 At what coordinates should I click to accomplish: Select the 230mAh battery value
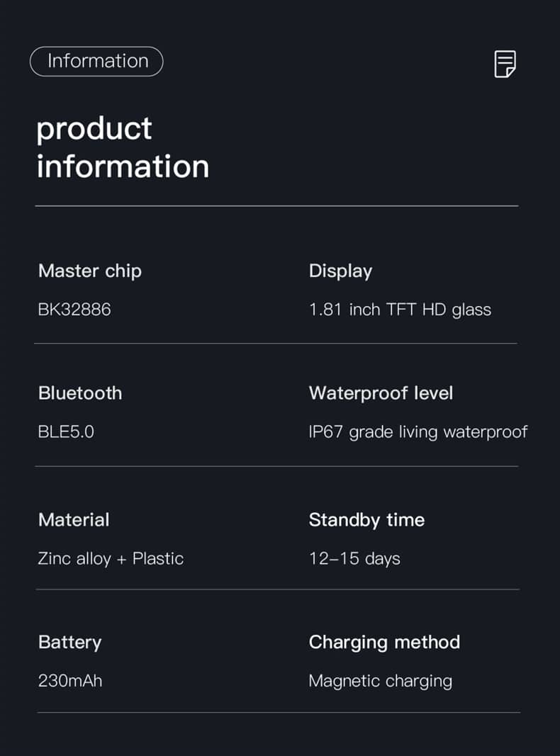pyautogui.click(x=70, y=681)
